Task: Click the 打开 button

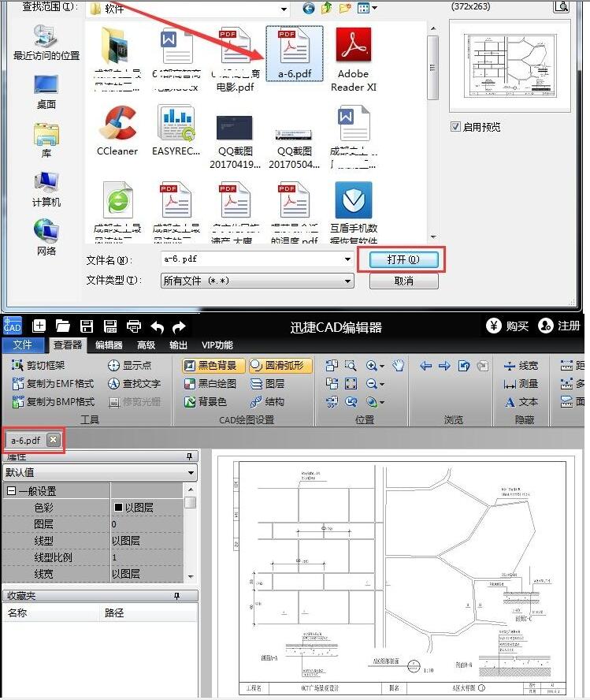Action: pos(402,259)
